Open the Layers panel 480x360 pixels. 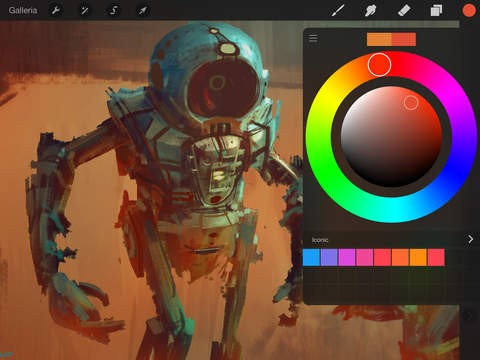(x=436, y=10)
